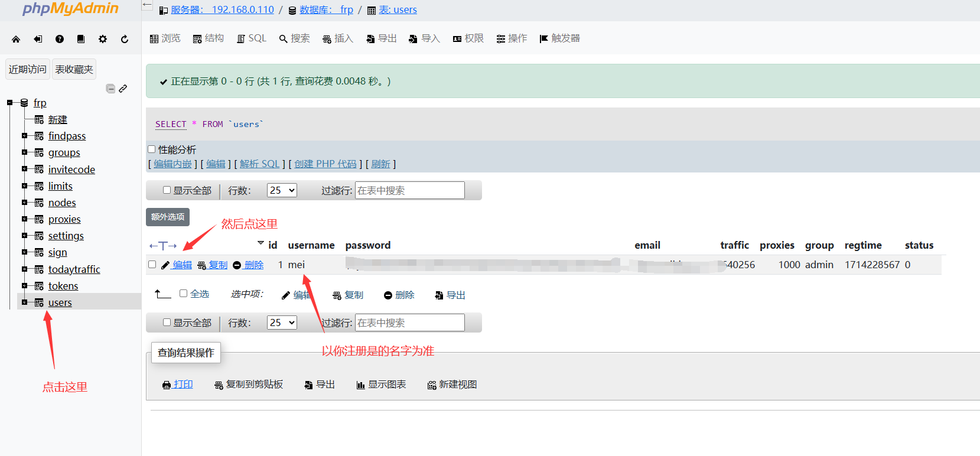
Task: Check the top 显示全部 checkbox
Action: [167, 190]
